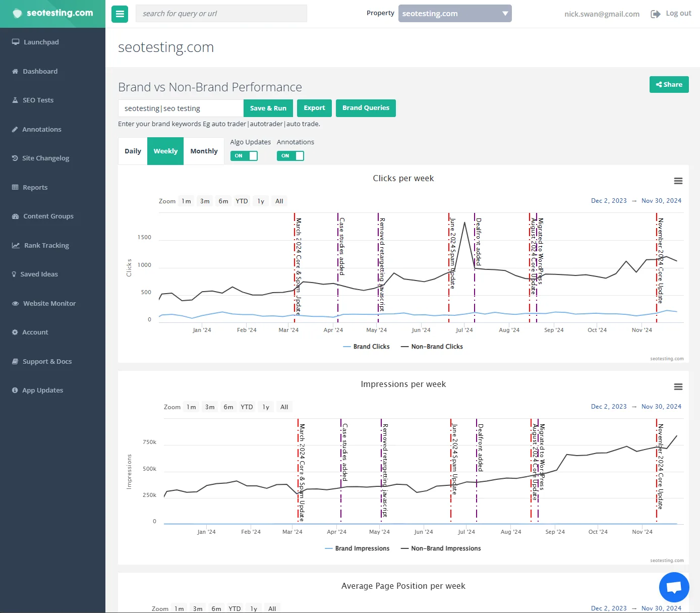Toggle Brand Impressions blue legend swatch
Image resolution: width=700 pixels, height=613 pixels.
coord(329,548)
